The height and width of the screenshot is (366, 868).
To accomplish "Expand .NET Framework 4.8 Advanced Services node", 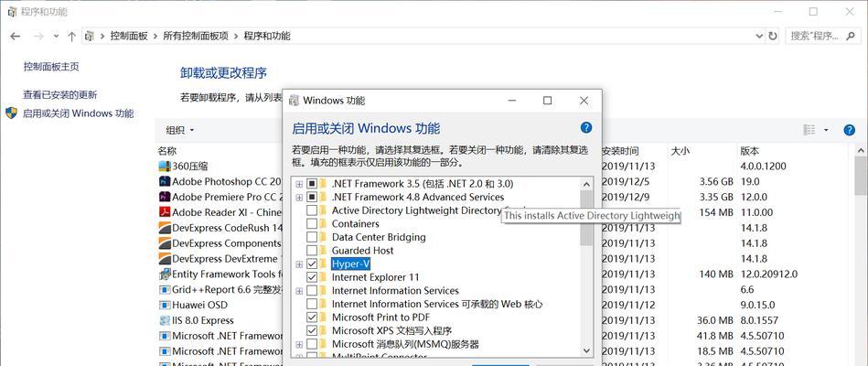I will pyautogui.click(x=299, y=197).
